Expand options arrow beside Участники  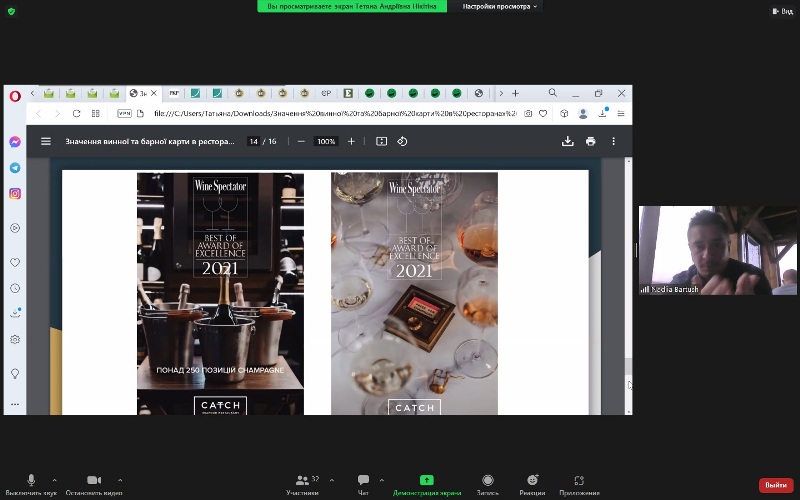[332, 480]
